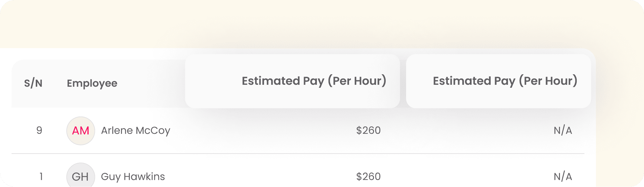Click the N/A value in Guy Hawkins' row
Screen dimensions: 644x187
click(563, 176)
